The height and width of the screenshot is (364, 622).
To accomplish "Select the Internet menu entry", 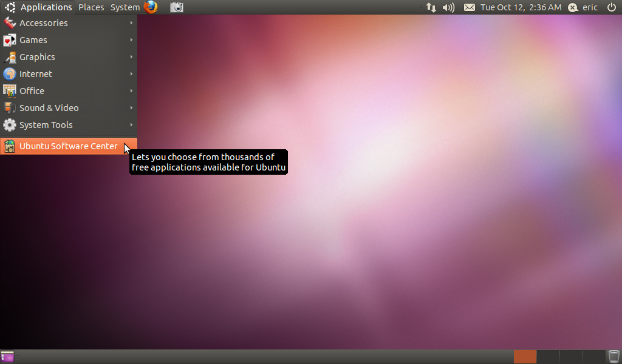I will point(69,74).
